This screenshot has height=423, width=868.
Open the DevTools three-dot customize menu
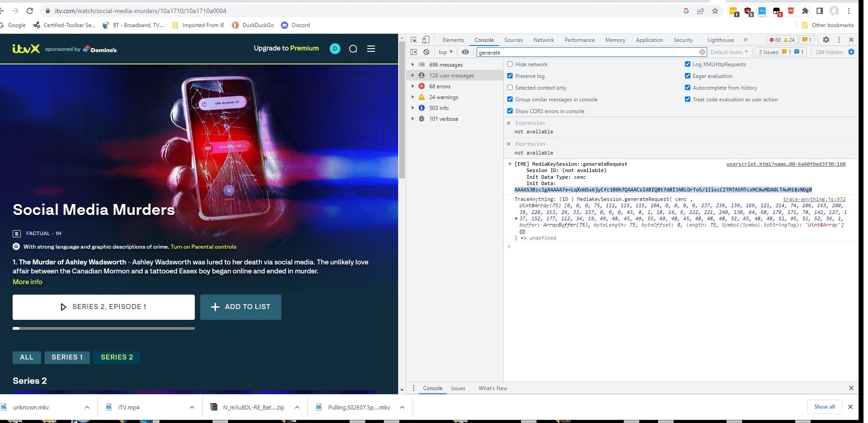[x=839, y=40]
